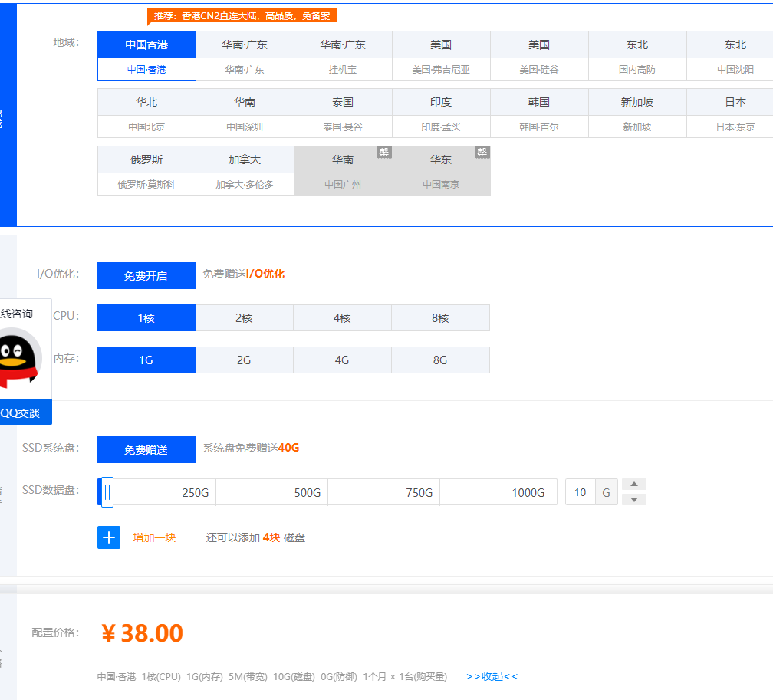Image resolution: width=773 pixels, height=700 pixels.
Task: Click the QQ penguin chat icon
Action: coord(19,357)
